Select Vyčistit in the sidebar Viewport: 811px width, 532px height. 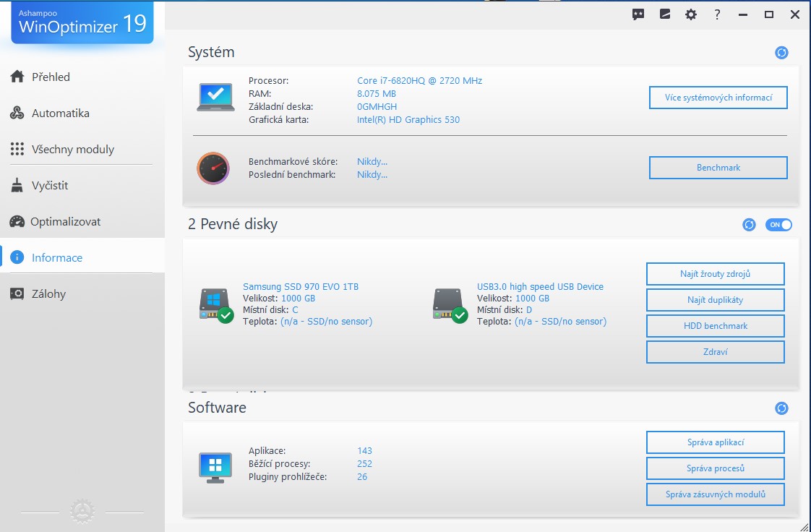82,186
